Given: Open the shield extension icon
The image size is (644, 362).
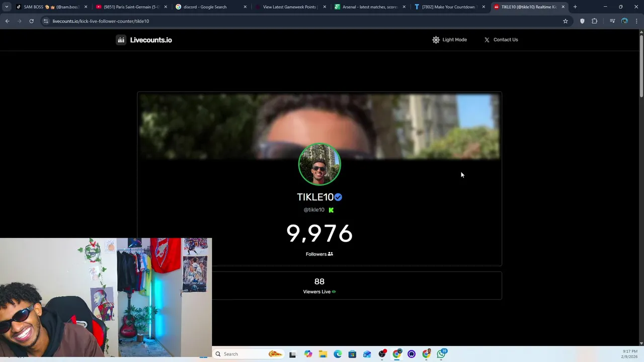Looking at the screenshot, I should pyautogui.click(x=582, y=21).
